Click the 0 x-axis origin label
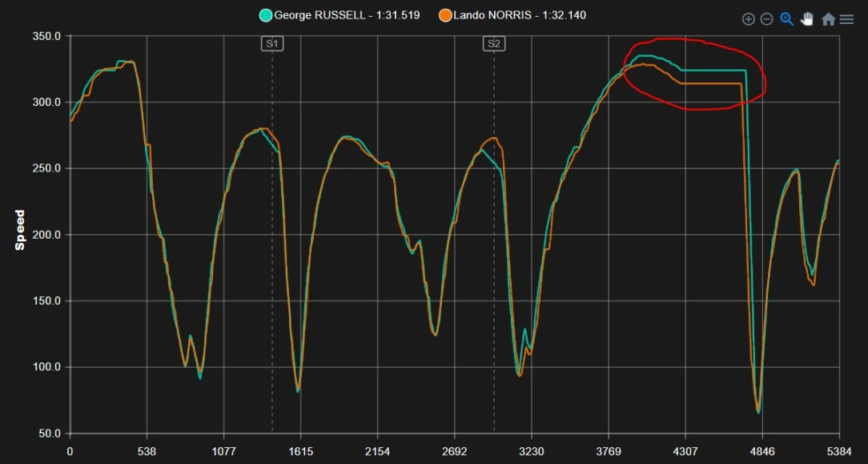This screenshot has width=868, height=464. pyautogui.click(x=70, y=451)
